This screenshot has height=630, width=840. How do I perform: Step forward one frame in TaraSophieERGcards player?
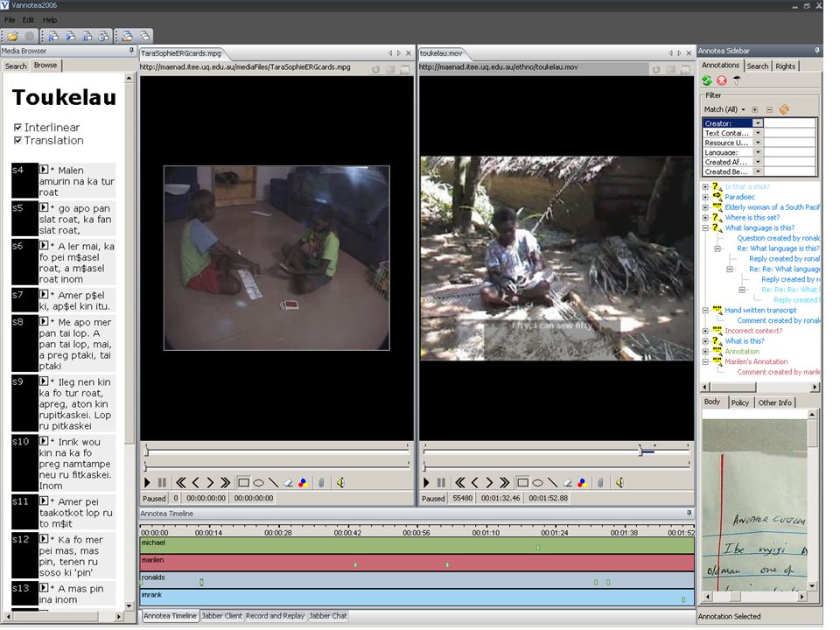tap(210, 483)
